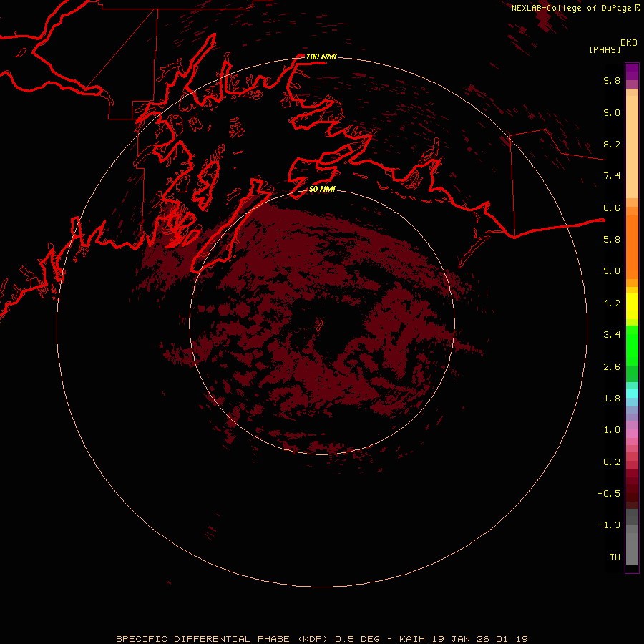The width and height of the screenshot is (644, 644).
Task: Click the DKD legend title
Action: coord(629,43)
